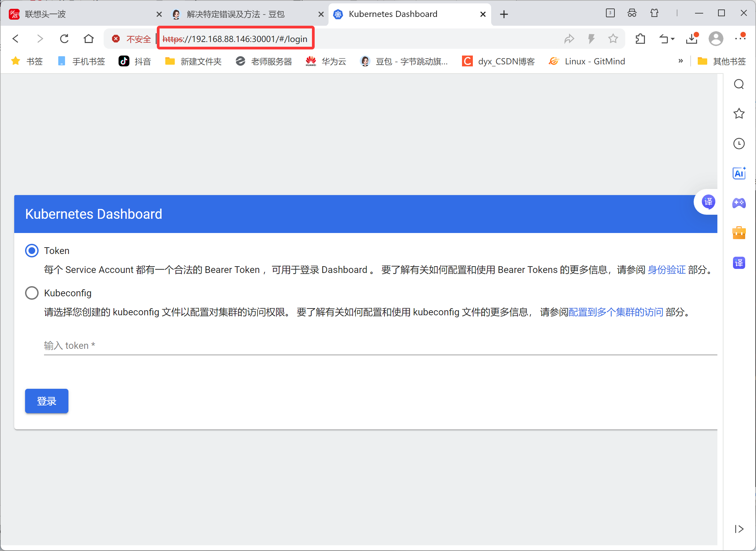The image size is (756, 551).
Task: Collapse the right sidebar panel arrow
Action: [739, 529]
